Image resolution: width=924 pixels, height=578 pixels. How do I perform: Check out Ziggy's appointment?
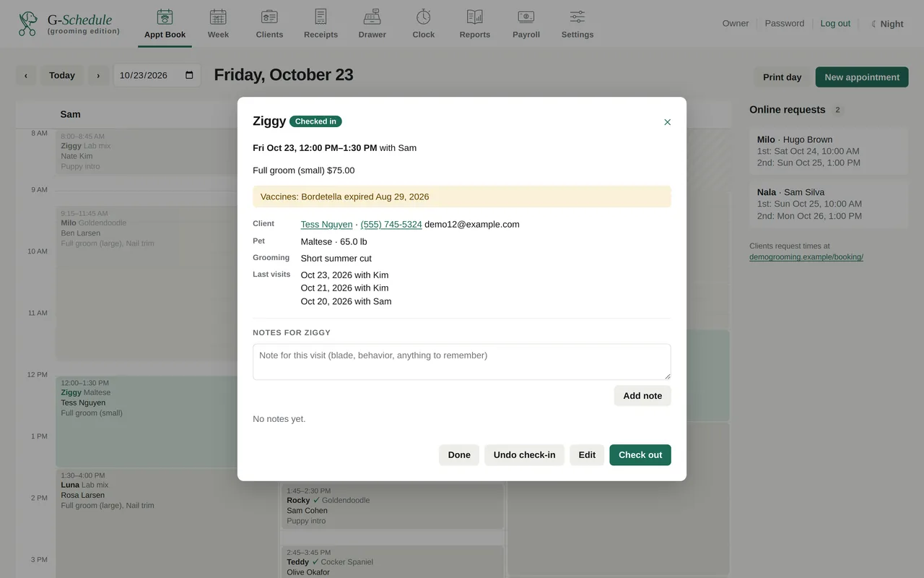pyautogui.click(x=640, y=455)
